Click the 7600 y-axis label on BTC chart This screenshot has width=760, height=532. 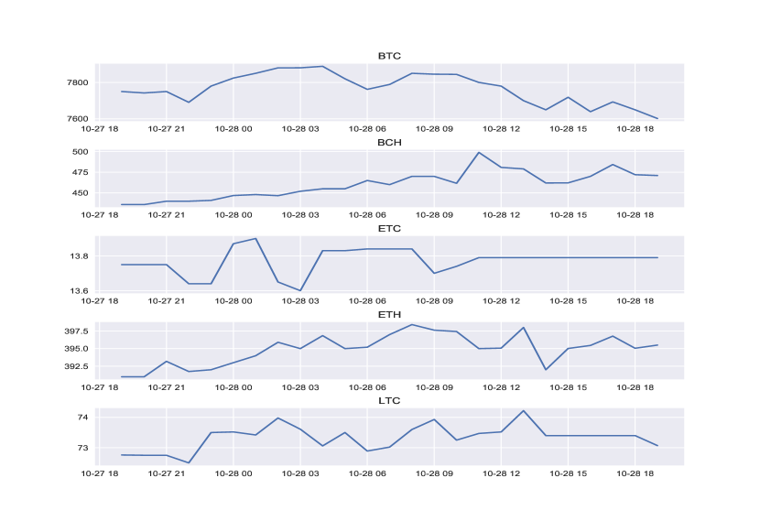click(77, 119)
